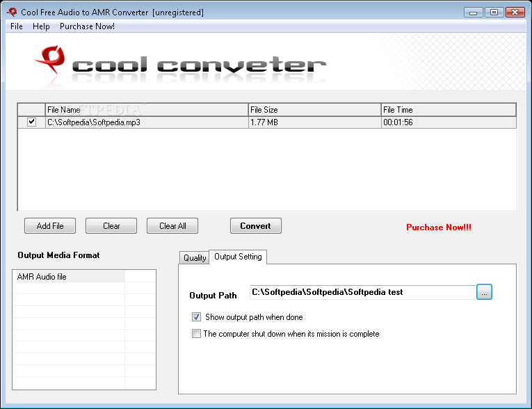Viewport: 532px width, 409px height.
Task: Open the Purchase Now! menu
Action: (x=87, y=26)
